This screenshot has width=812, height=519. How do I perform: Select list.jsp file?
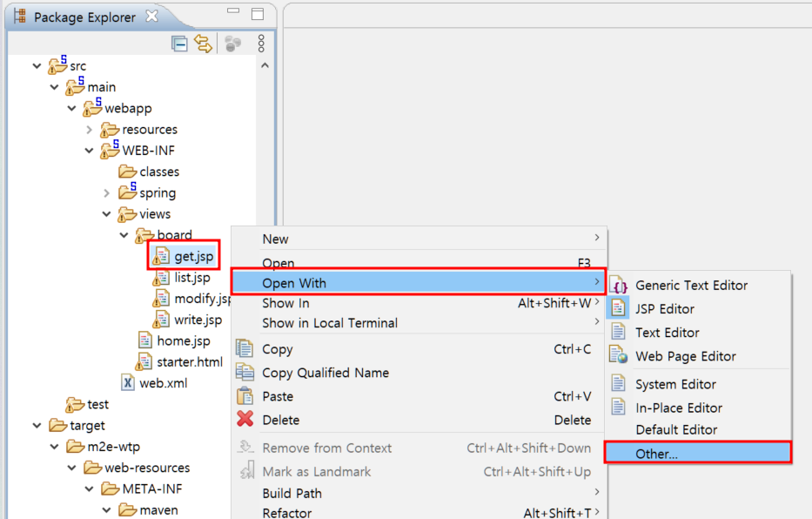(192, 278)
